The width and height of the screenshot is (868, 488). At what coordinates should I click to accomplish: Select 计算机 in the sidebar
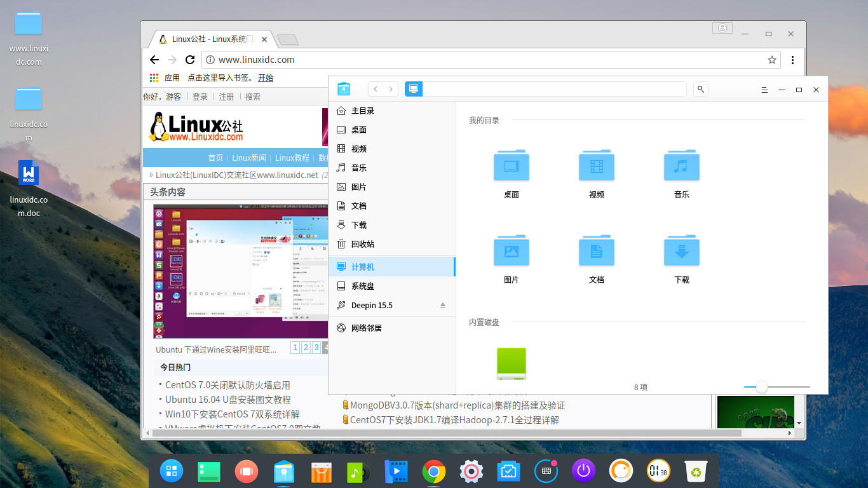click(392, 267)
